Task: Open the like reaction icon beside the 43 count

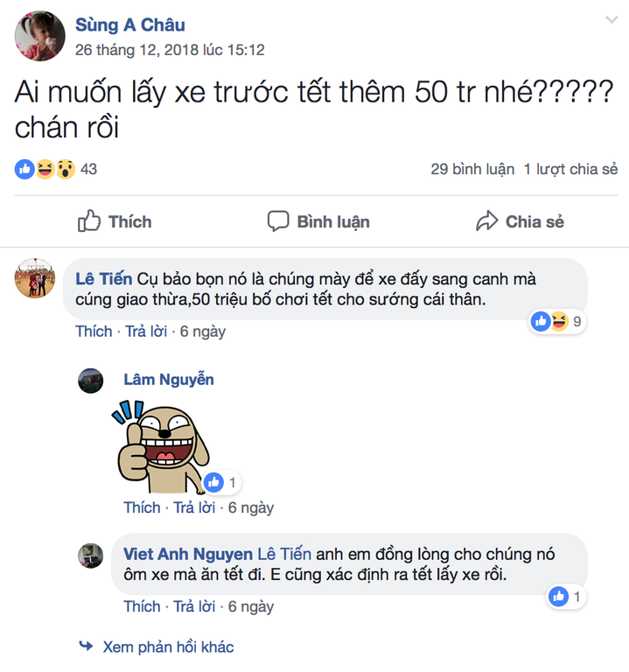Action: click(x=24, y=169)
